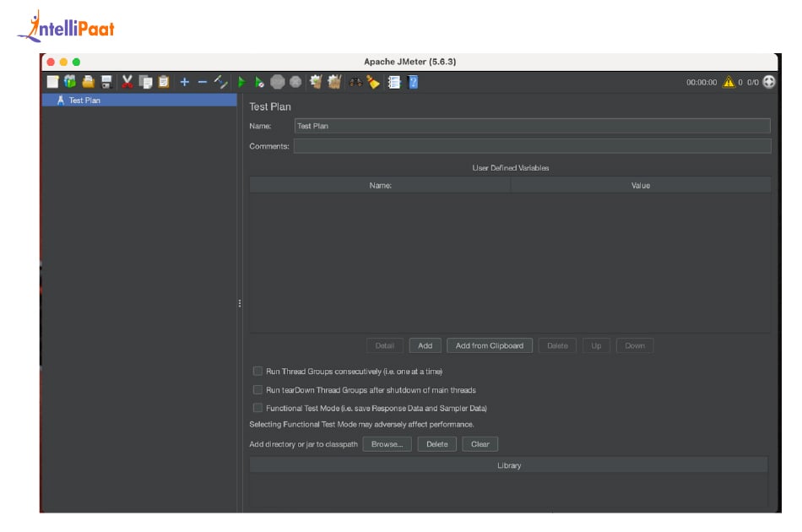
Task: Expand all nodes with plus icon
Action: 185,82
